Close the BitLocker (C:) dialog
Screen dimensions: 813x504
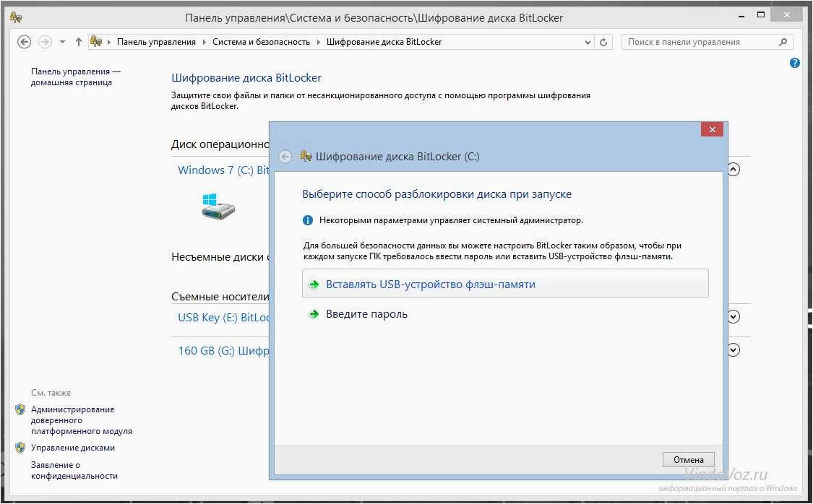pyautogui.click(x=712, y=129)
